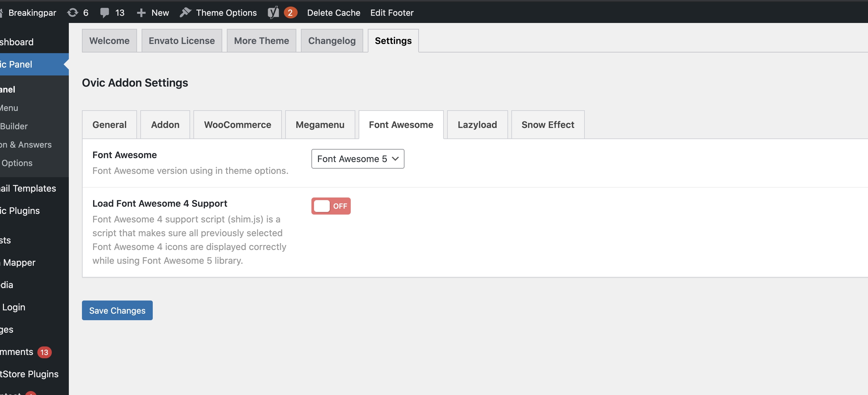
Task: Click 'Font Awesome version using in theme options.' text
Action: click(190, 171)
